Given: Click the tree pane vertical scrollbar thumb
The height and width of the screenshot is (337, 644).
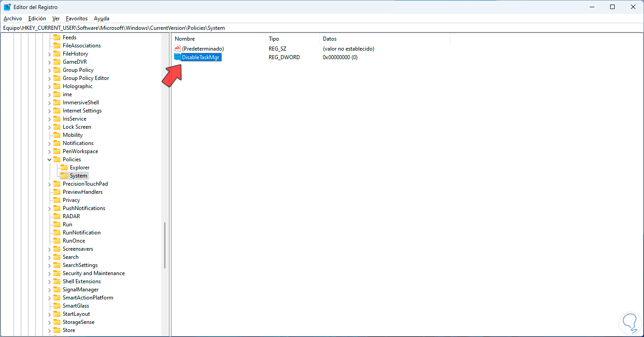Looking at the screenshot, I should click(165, 246).
